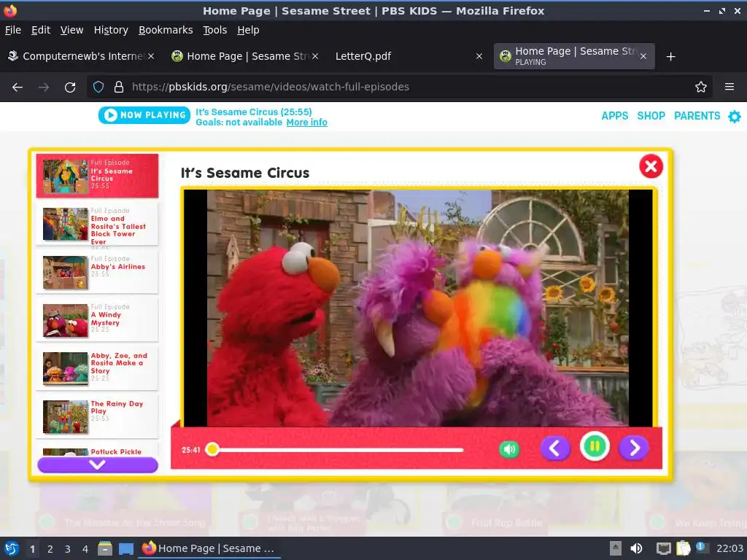Viewport: 747px width, 560px height.
Task: Switch to the second Home Page Sesame Street tab
Action: coord(574,56)
